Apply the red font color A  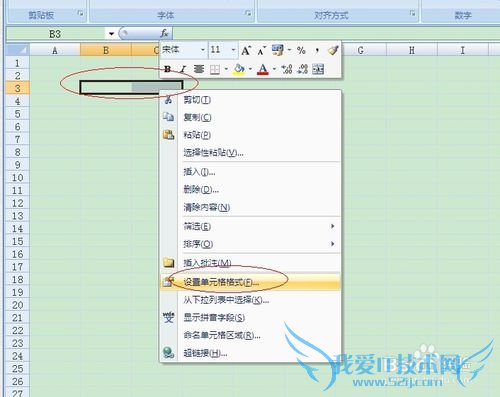pos(263,69)
